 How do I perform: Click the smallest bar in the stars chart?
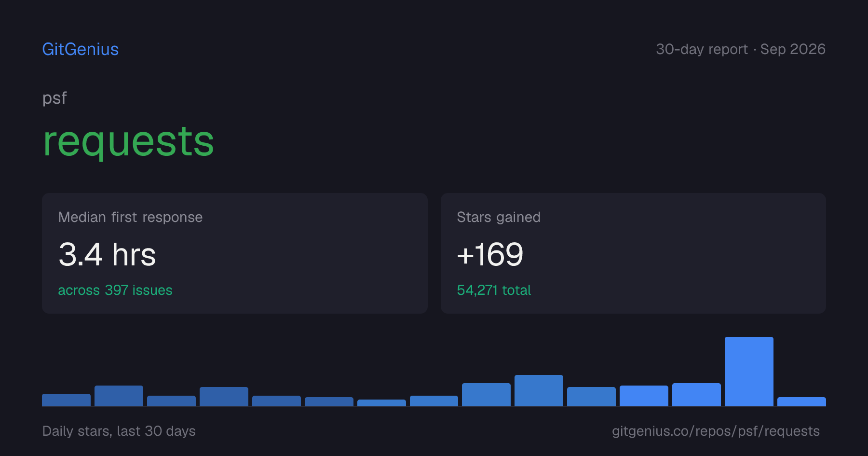coord(381,403)
